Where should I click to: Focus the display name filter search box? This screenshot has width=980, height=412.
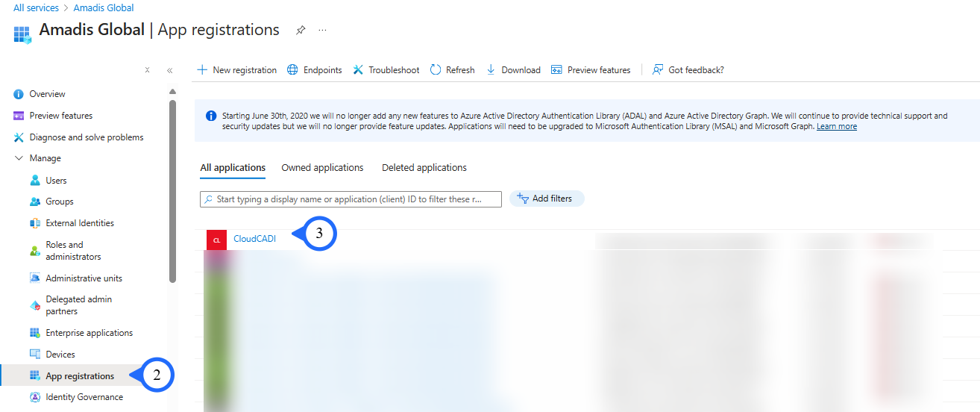[x=351, y=199]
